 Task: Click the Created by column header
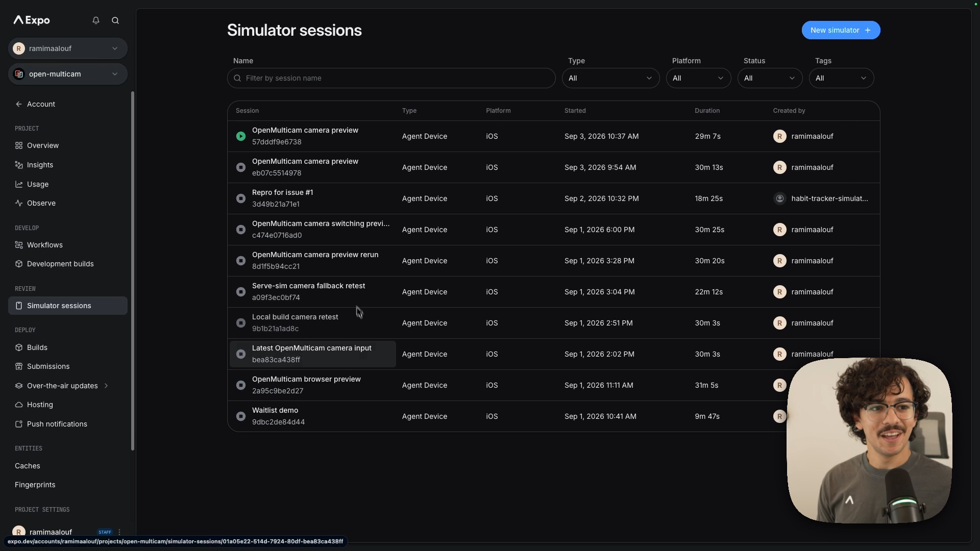(789, 111)
